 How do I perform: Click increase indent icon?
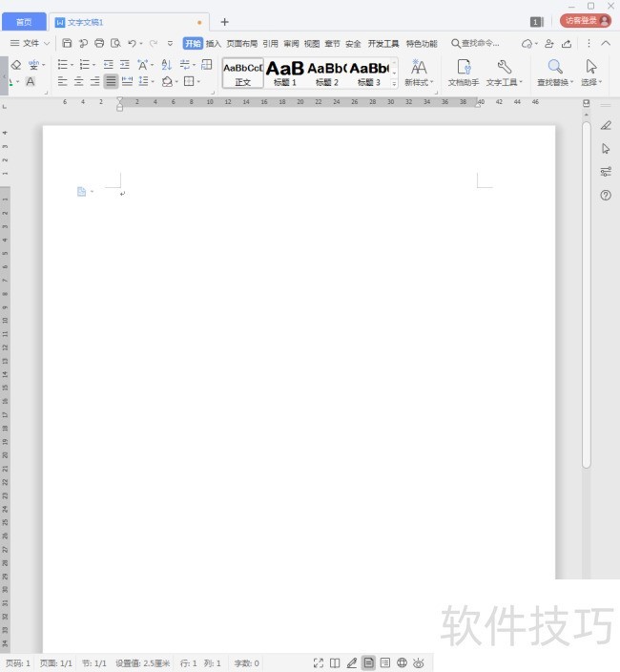(x=125, y=65)
